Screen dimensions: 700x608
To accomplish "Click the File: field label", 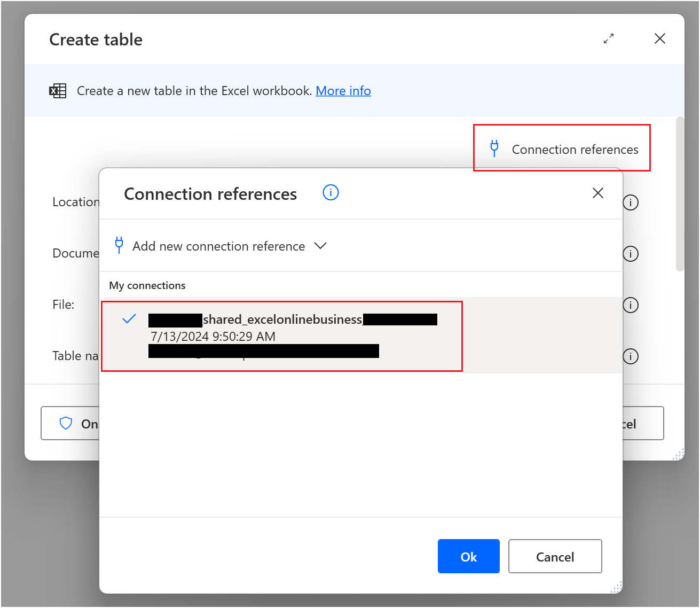I will click(x=64, y=305).
